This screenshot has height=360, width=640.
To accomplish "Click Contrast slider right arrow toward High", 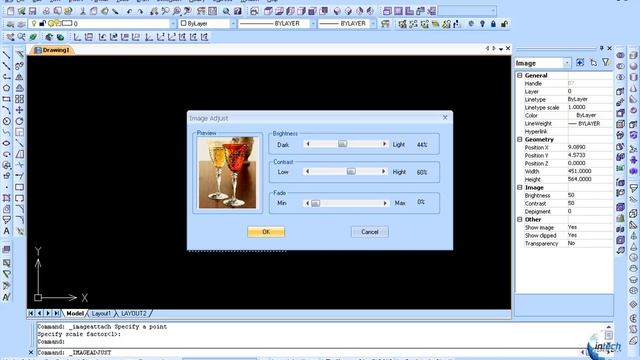I will tap(384, 172).
